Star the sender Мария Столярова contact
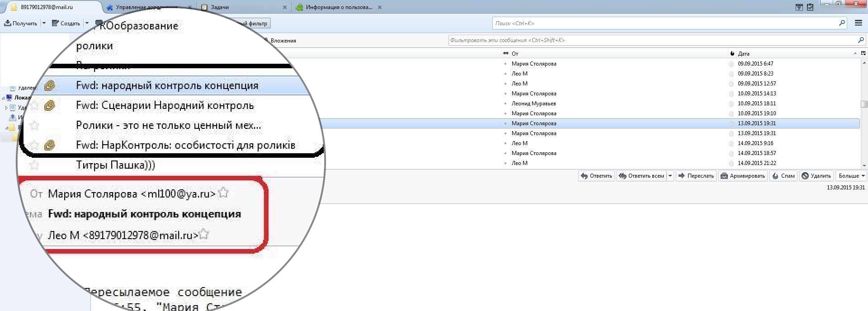Viewport: 868px width, 311px height. click(223, 193)
